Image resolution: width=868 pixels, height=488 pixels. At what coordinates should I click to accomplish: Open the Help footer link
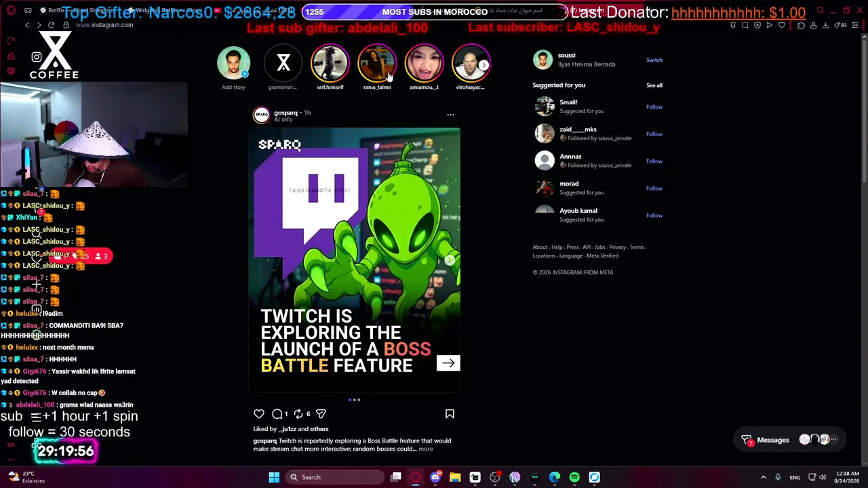point(557,247)
